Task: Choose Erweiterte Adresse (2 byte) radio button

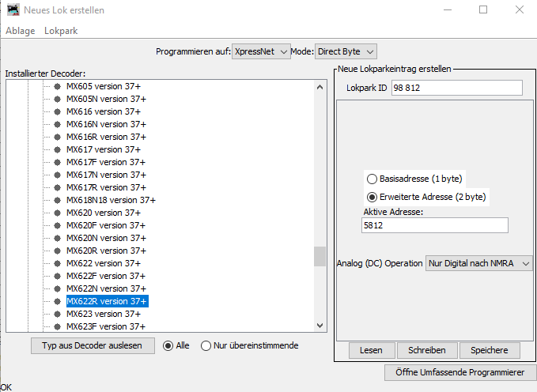Action: (x=372, y=197)
